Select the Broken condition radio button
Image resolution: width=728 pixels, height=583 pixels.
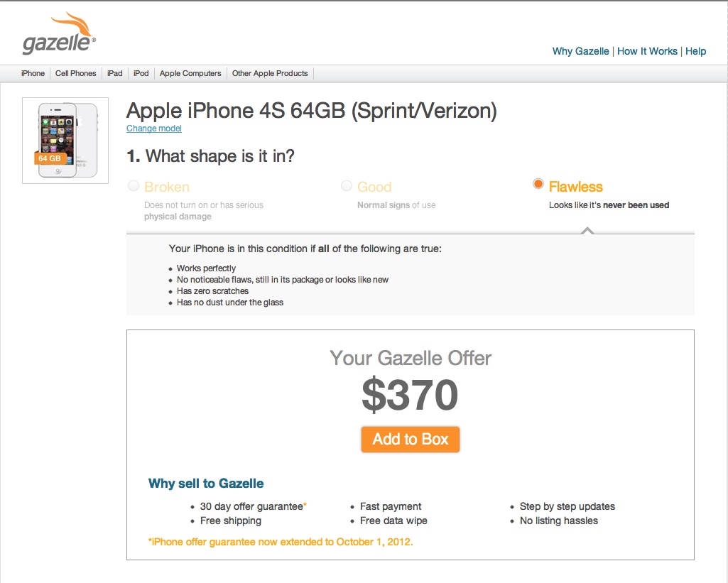pyautogui.click(x=134, y=186)
